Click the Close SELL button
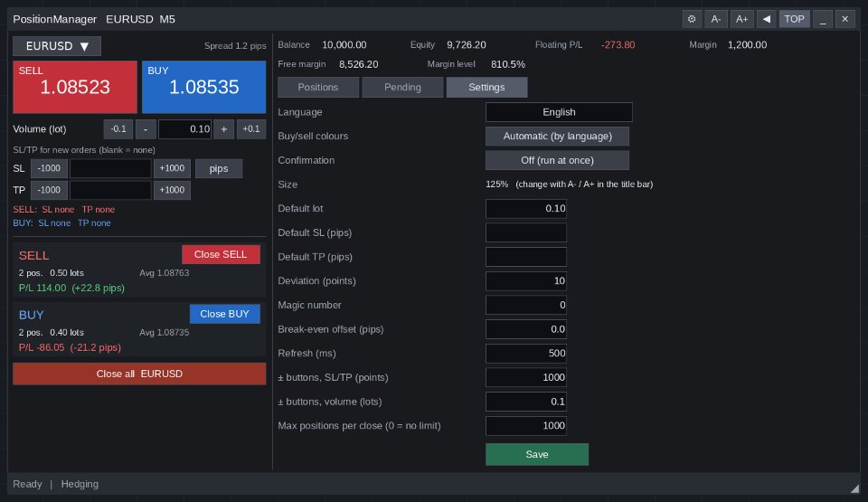Screen dimensions: 868x502 pos(221,254)
